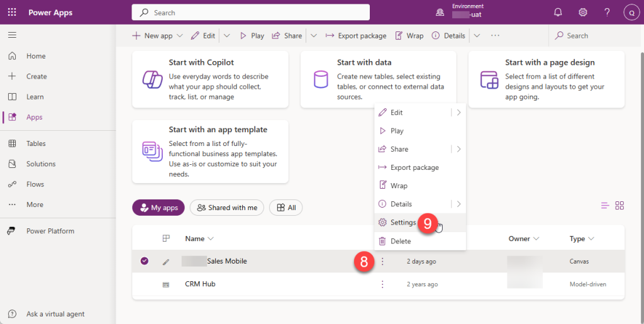Select the My apps filter tab

click(158, 208)
